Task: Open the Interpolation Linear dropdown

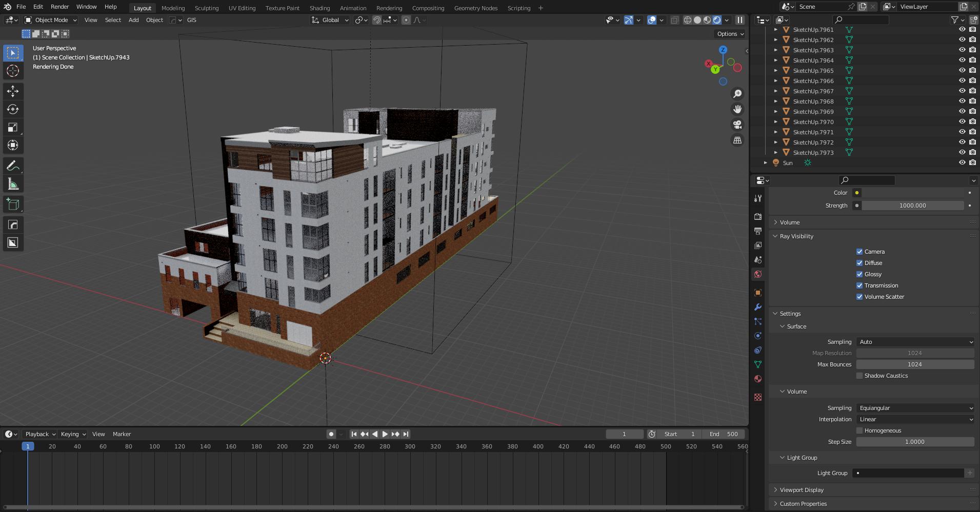Action: 915,419
